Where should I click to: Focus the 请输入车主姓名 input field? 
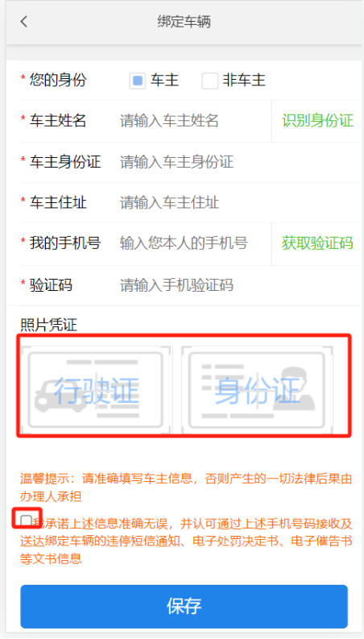[193, 121]
